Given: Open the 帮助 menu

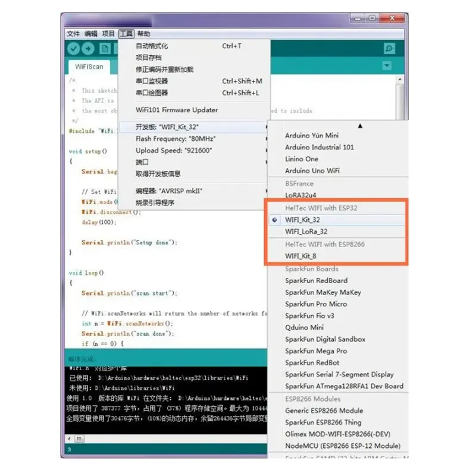Looking at the screenshot, I should [143, 34].
